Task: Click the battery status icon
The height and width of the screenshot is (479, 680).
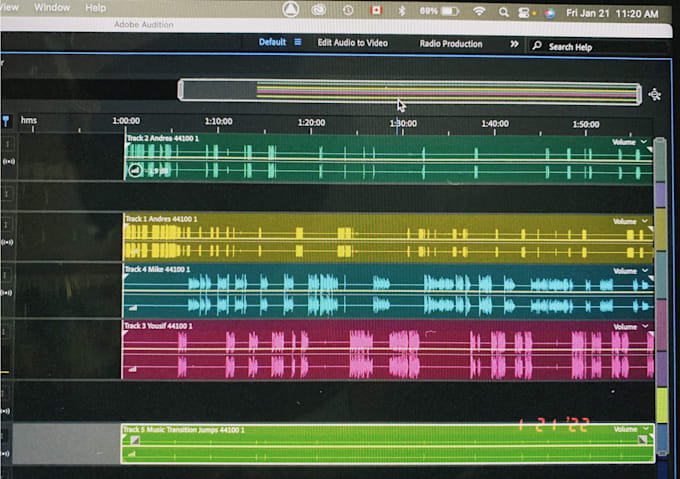Action: (450, 11)
